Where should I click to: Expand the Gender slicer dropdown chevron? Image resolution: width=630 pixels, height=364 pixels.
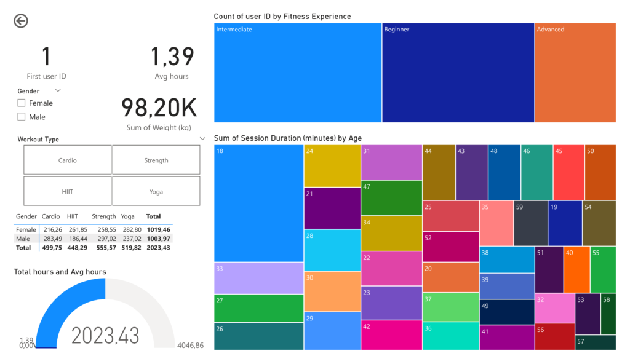coord(58,91)
